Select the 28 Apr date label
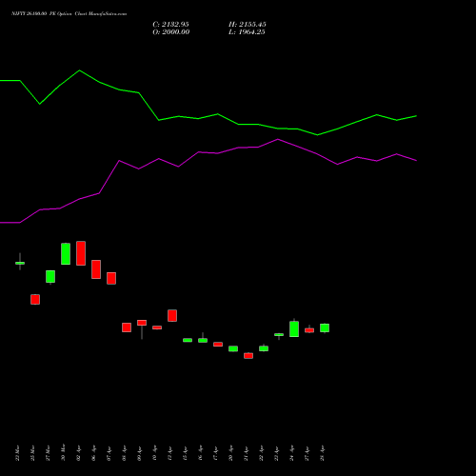This screenshot has height=476, width=476. 322,453
